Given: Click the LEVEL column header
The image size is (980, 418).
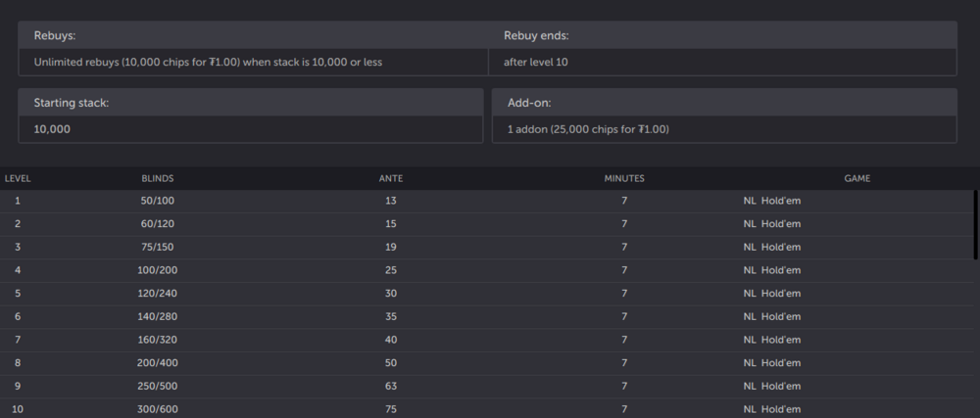Looking at the screenshot, I should (x=18, y=178).
